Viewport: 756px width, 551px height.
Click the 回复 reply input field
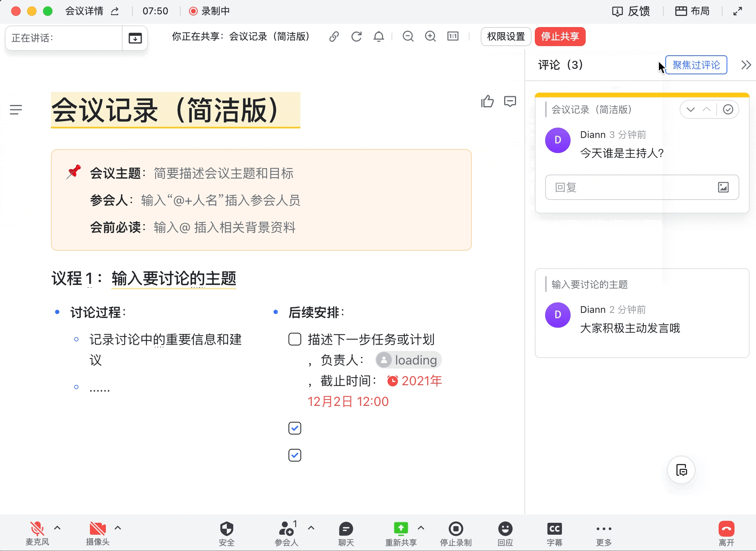(x=642, y=187)
